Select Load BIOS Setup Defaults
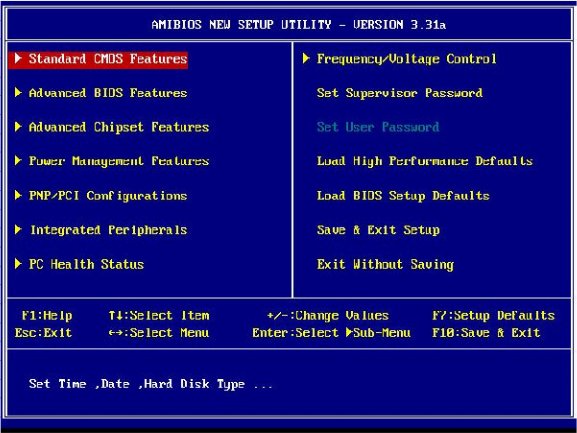Image resolution: width=577 pixels, height=433 pixels. pos(403,196)
